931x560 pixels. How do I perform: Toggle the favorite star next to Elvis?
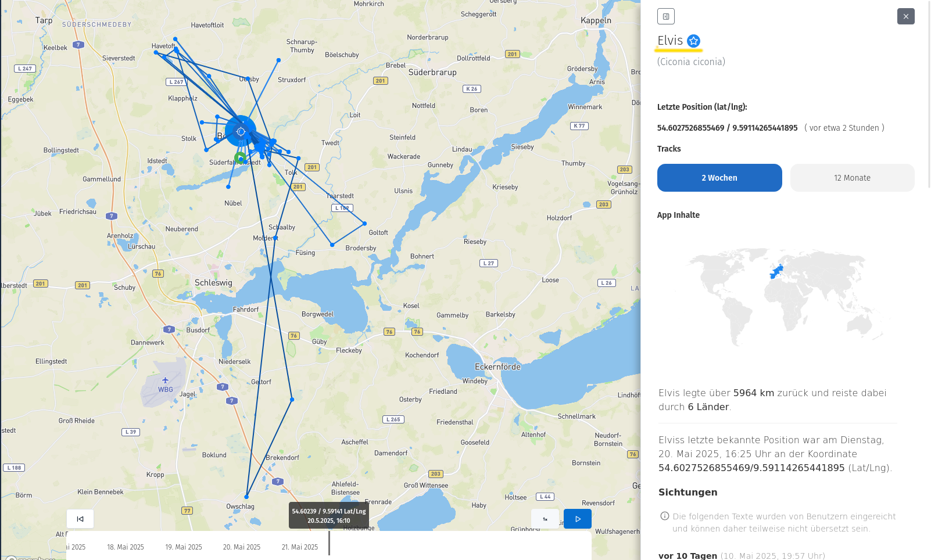[x=693, y=41]
